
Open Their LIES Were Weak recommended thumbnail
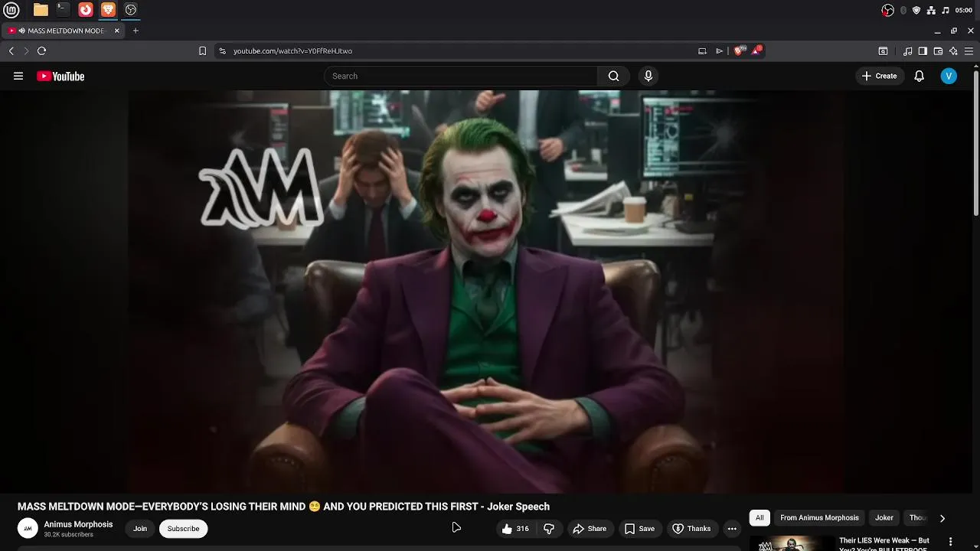coord(792,543)
